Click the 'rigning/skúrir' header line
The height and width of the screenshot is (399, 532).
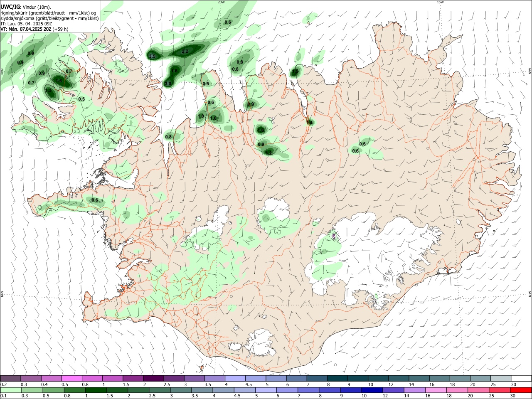49,13
